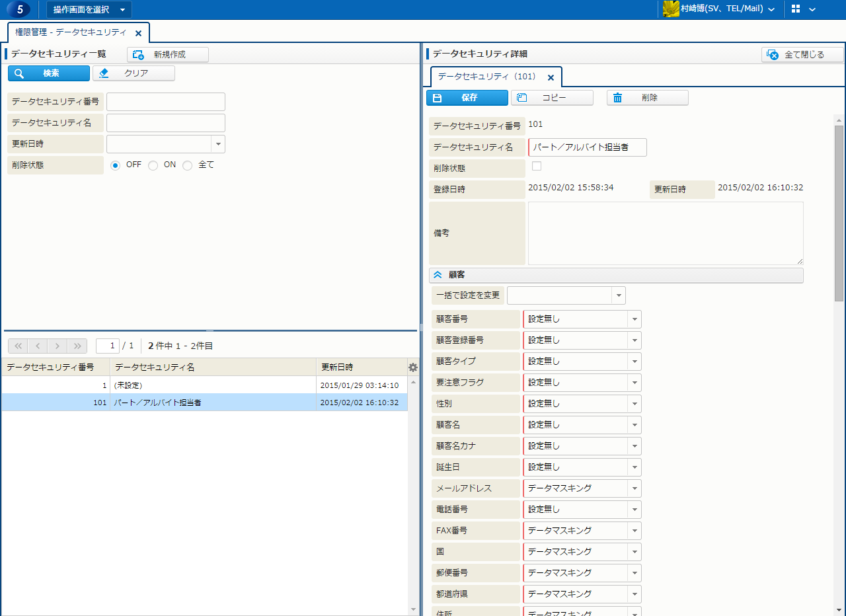Click the gear icon in list header
The width and height of the screenshot is (846, 616).
[x=413, y=367]
